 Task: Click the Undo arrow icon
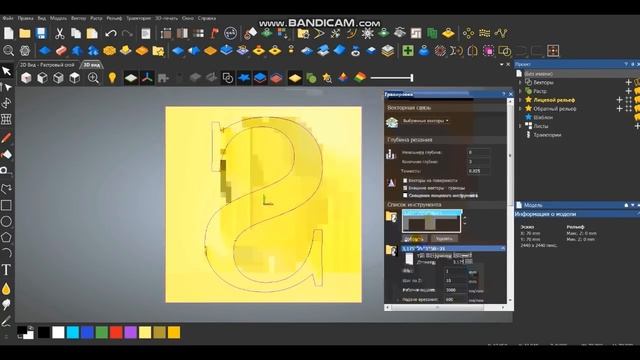tap(111, 33)
